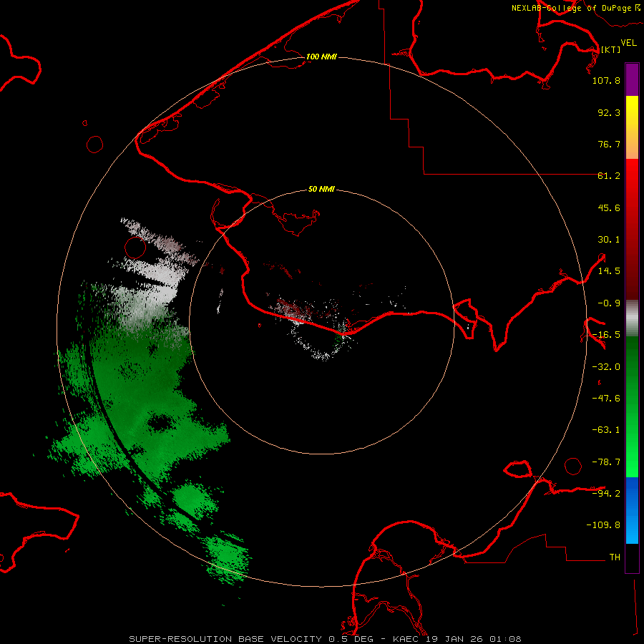Click the -78.7 velocity scale value
The width and height of the screenshot is (644, 644).
606,462
